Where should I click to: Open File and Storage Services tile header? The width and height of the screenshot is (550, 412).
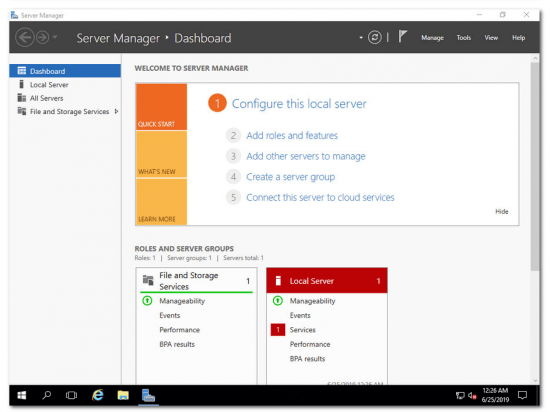[196, 281]
